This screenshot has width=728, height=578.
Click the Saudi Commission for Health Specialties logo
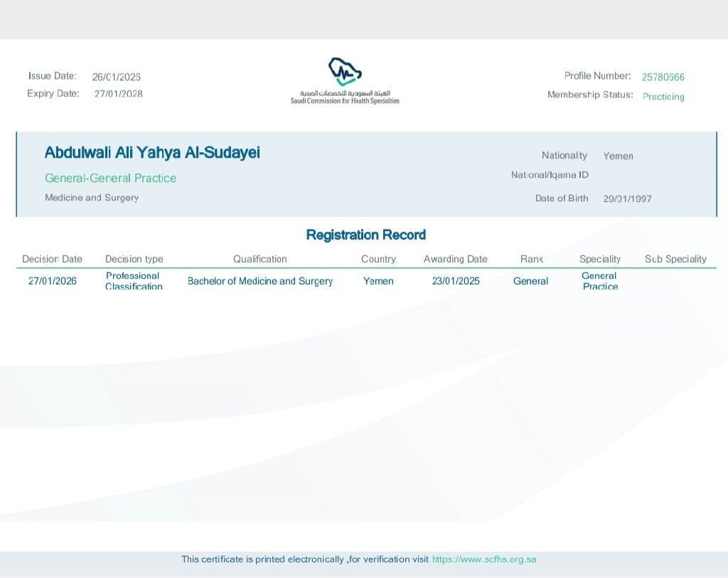[345, 81]
